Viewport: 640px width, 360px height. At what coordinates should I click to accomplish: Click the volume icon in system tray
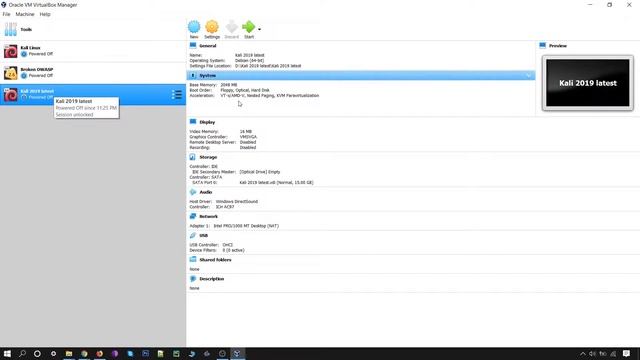click(x=592, y=354)
